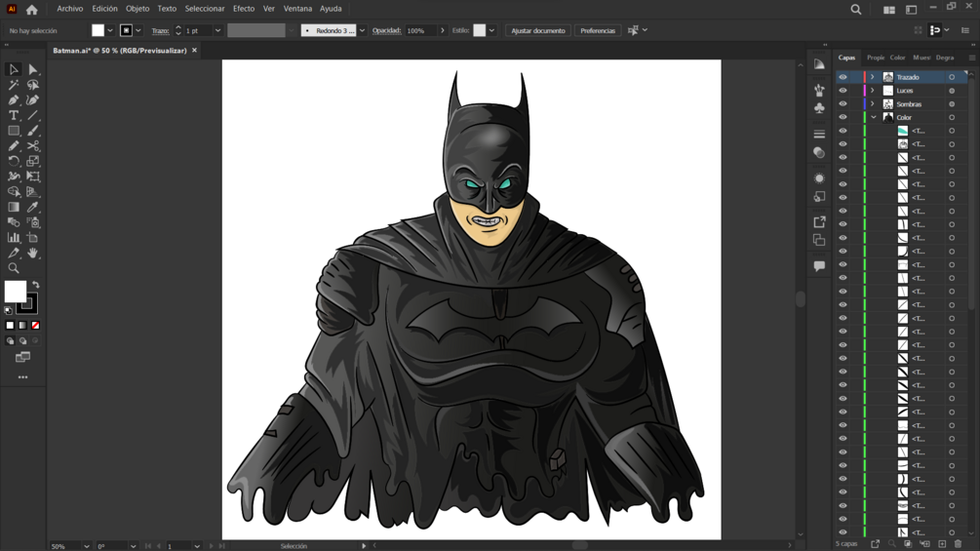Open the zoom level dropdown at 50%

click(x=87, y=546)
